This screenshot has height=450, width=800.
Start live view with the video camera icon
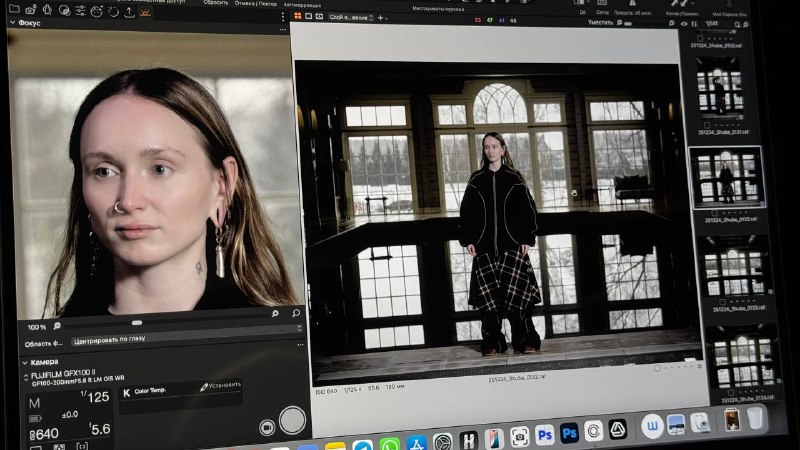coord(267,427)
